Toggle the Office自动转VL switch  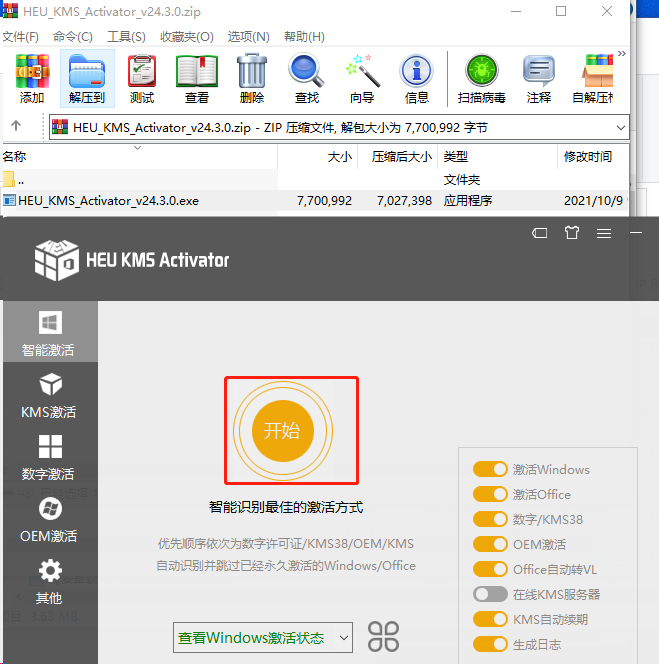490,569
